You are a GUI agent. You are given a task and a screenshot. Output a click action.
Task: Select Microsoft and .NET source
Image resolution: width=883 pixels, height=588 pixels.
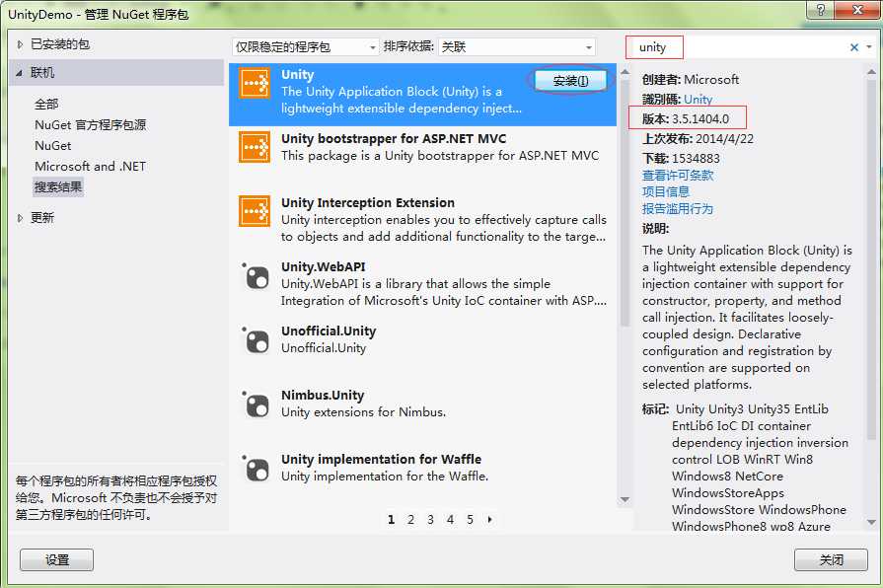[90, 167]
